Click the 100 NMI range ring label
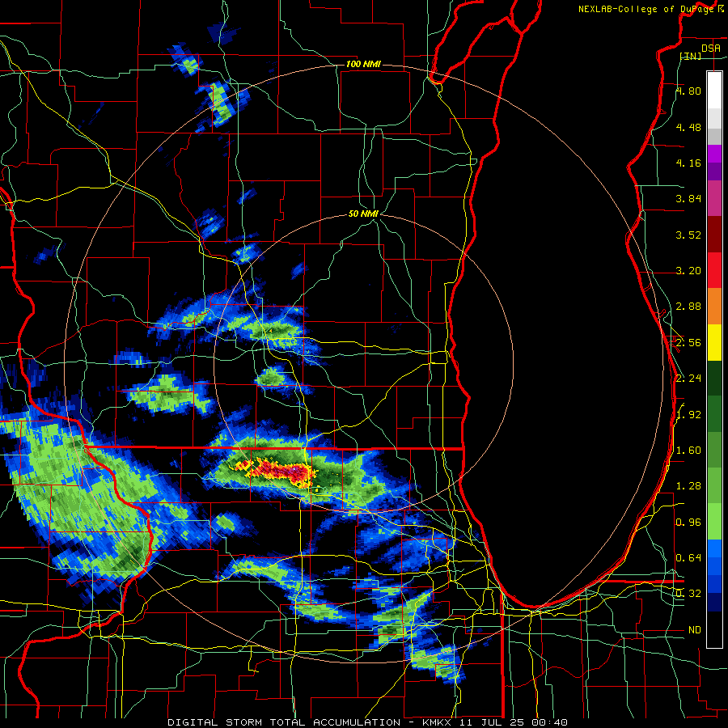728x728 pixels. (363, 64)
